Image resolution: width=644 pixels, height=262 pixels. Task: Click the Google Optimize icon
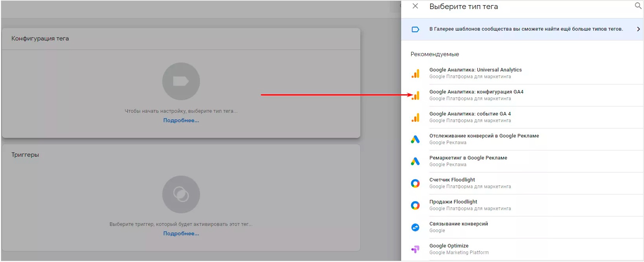click(x=415, y=249)
